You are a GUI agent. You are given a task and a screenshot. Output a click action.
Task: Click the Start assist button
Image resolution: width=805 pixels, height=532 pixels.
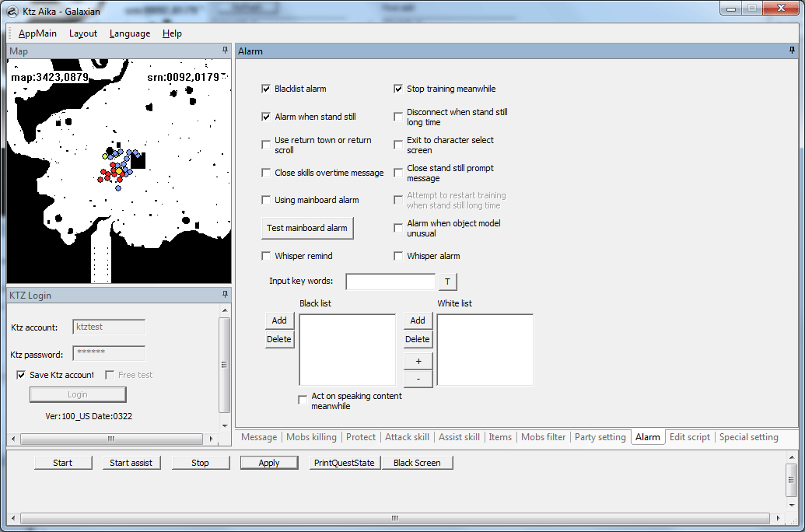tap(131, 463)
